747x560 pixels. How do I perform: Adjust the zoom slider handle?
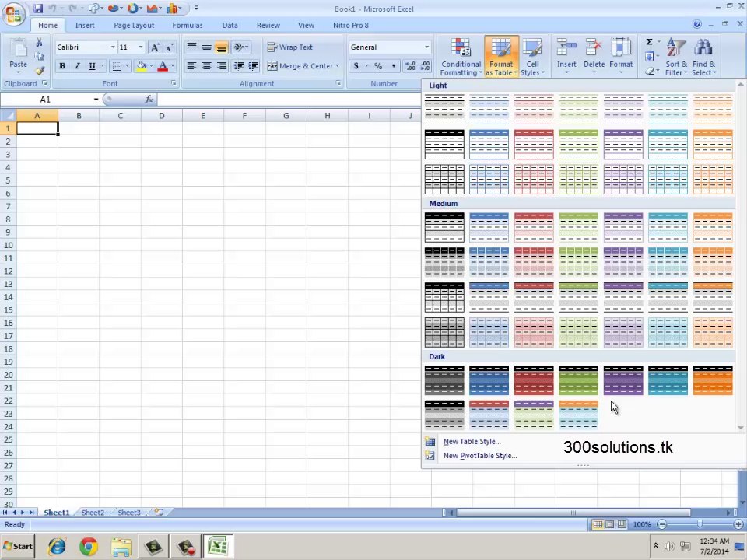click(700, 524)
